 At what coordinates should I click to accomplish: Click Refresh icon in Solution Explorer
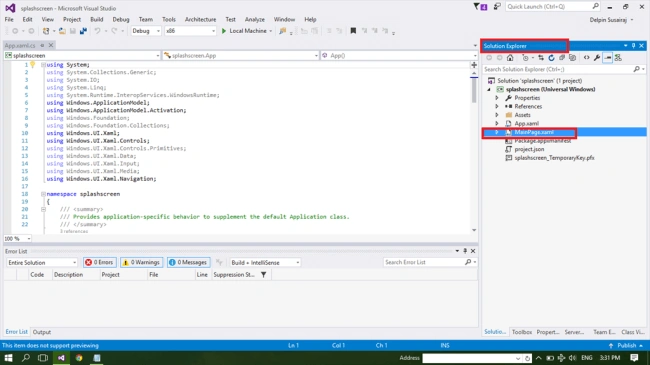tap(551, 58)
